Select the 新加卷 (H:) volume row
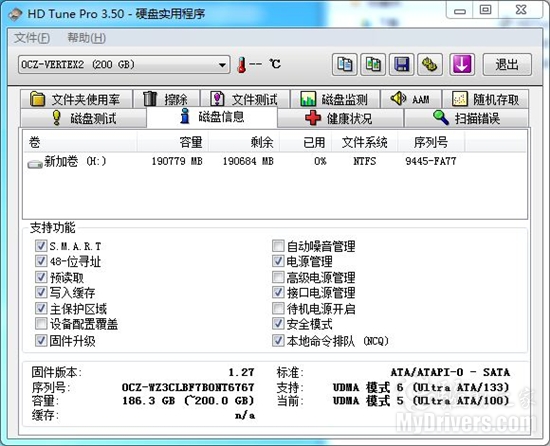Viewport: 550px width, 446px height. (275, 161)
